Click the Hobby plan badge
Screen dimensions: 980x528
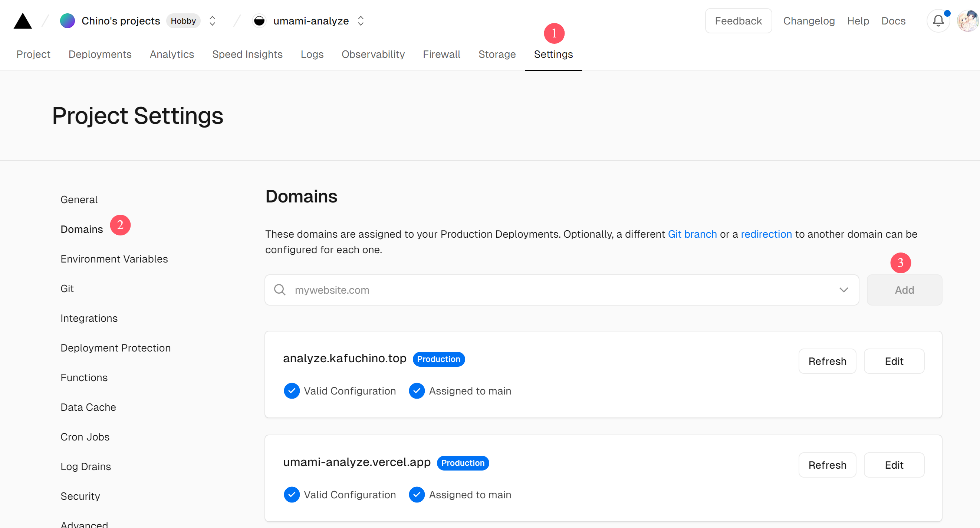183,21
